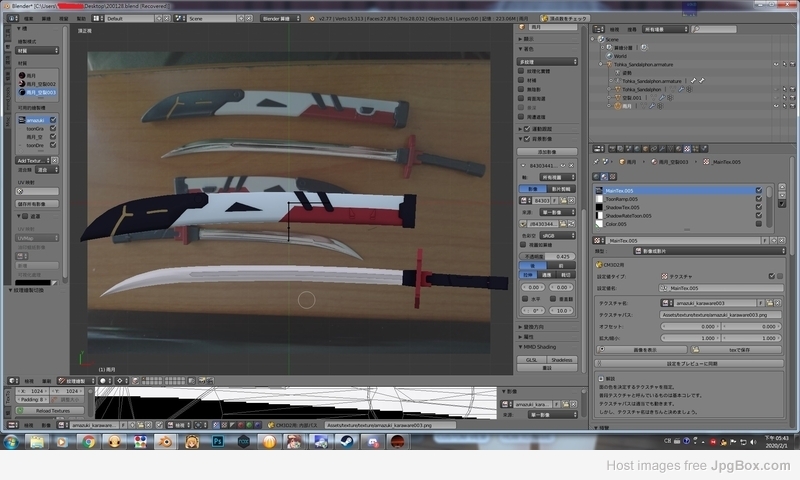Open the Blender render engine dropdown
800x480 pixels.
coord(280,18)
